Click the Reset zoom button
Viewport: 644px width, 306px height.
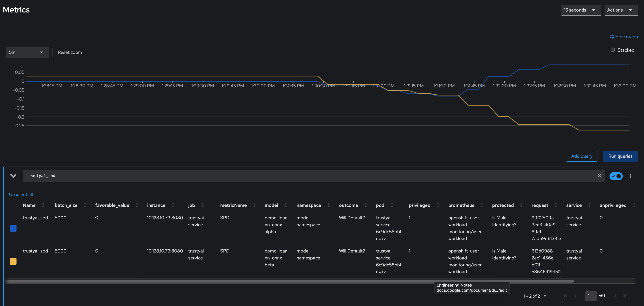pos(70,52)
